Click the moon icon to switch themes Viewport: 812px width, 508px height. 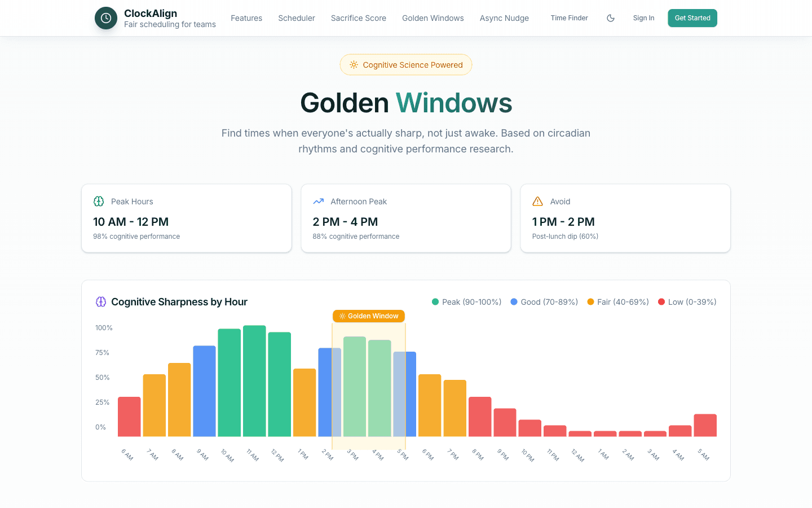(610, 17)
